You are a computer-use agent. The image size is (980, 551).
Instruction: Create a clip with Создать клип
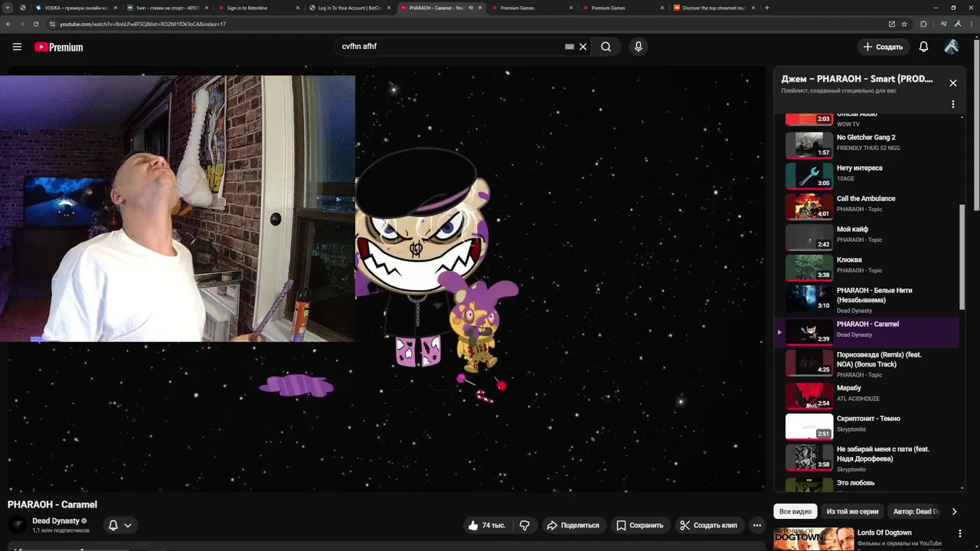coord(709,525)
